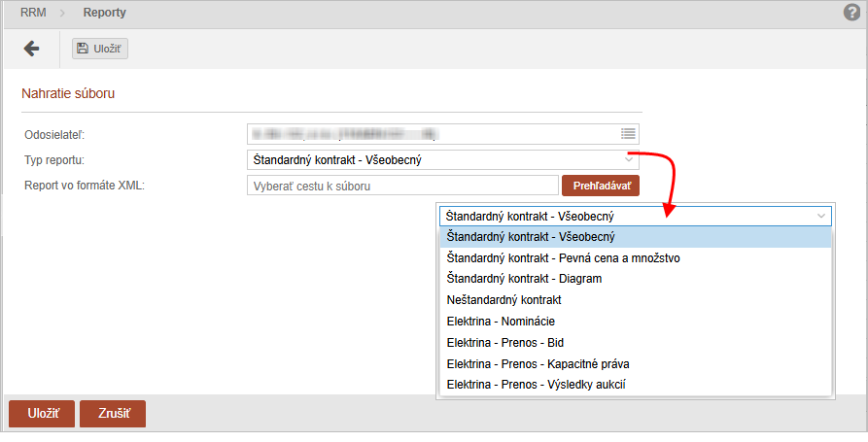Image resolution: width=868 pixels, height=442 pixels.
Task: Open the RRM breadcrumb link
Action: tap(33, 14)
